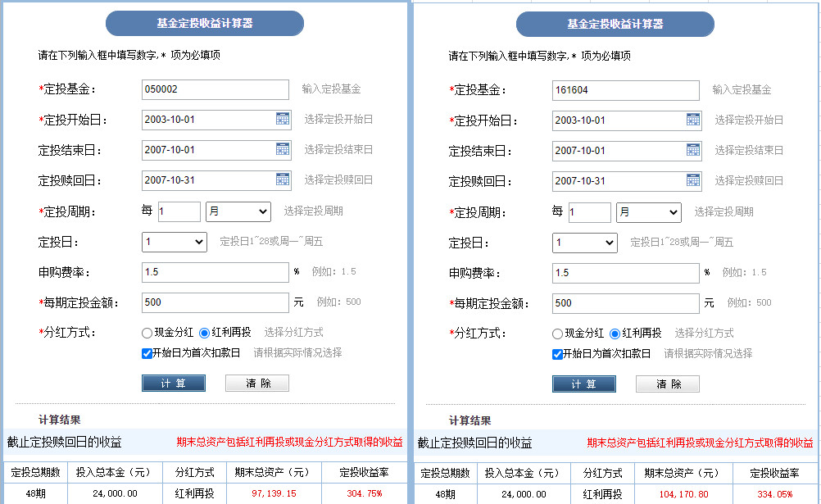Click 定投收益率 column header in left table

[x=365, y=473]
